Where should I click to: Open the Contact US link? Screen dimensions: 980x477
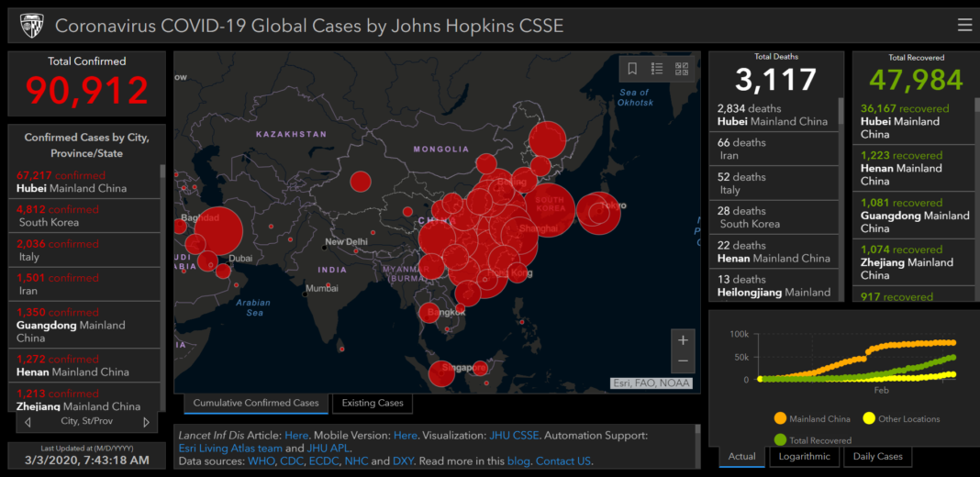[563, 461]
